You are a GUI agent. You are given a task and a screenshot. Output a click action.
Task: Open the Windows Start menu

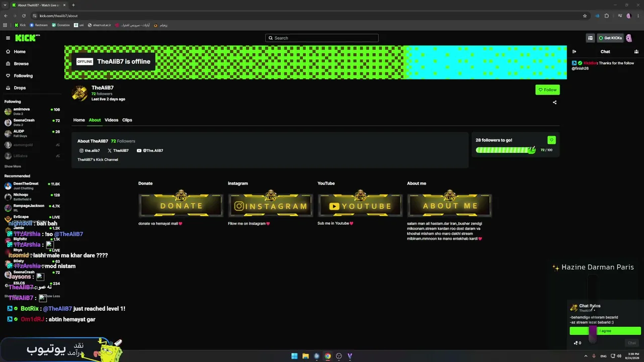coord(294,356)
